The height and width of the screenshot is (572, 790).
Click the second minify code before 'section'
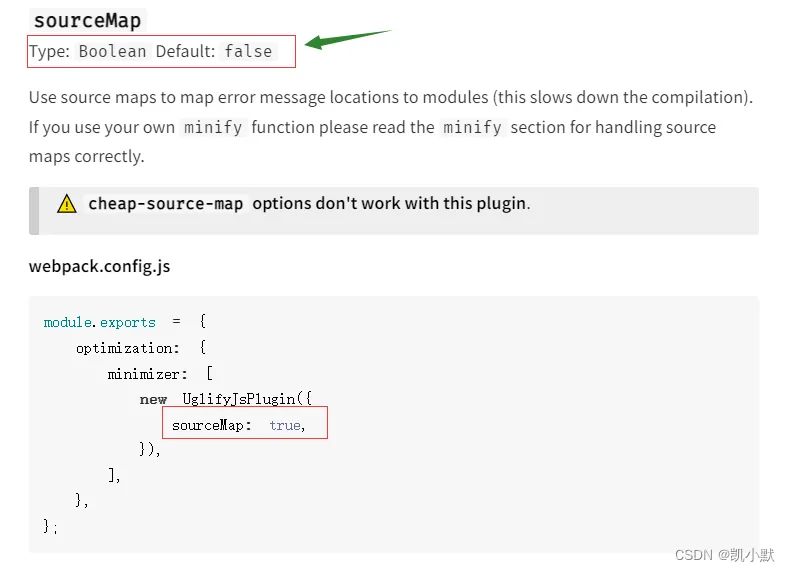(472, 128)
